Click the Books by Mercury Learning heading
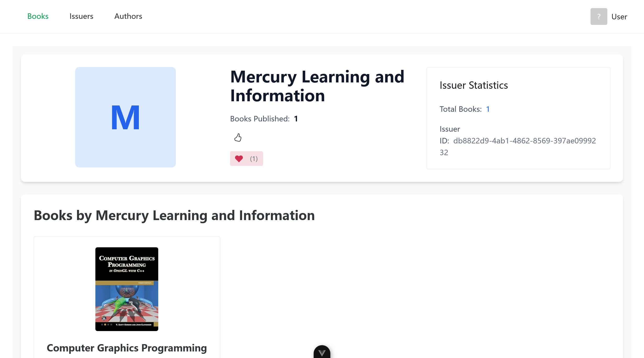This screenshot has width=644, height=358. 174,215
